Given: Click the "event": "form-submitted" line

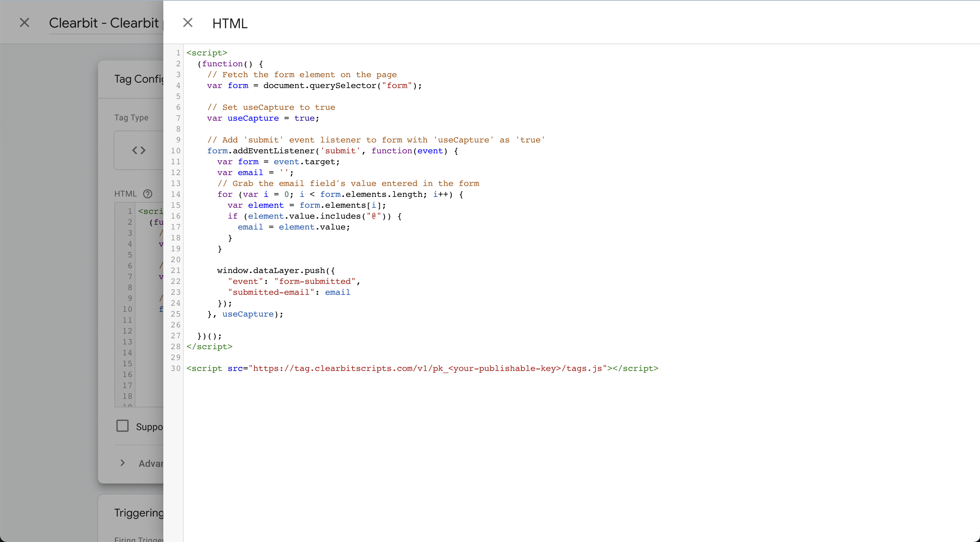Looking at the screenshot, I should point(294,282).
